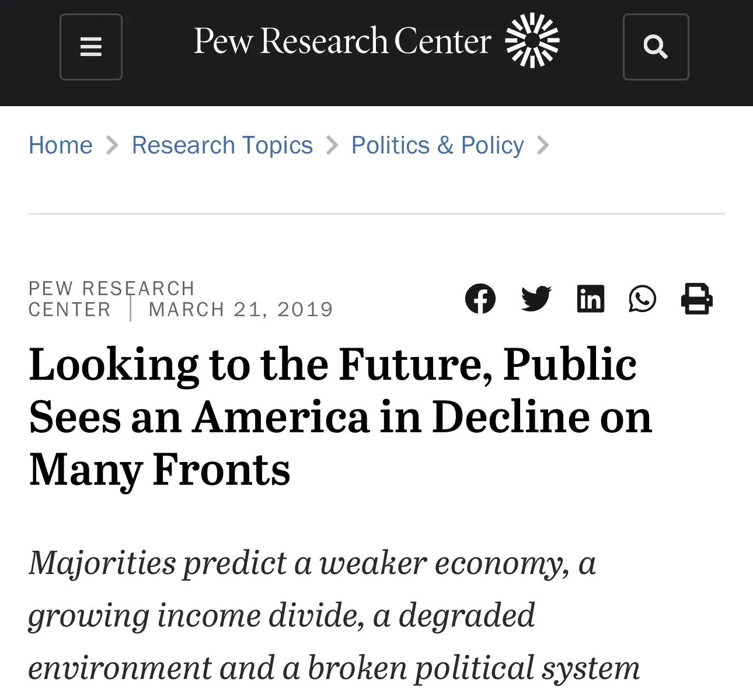Image resolution: width=753 pixels, height=700 pixels.
Task: Click the Pew Research Center wordmark
Action: click(x=342, y=41)
